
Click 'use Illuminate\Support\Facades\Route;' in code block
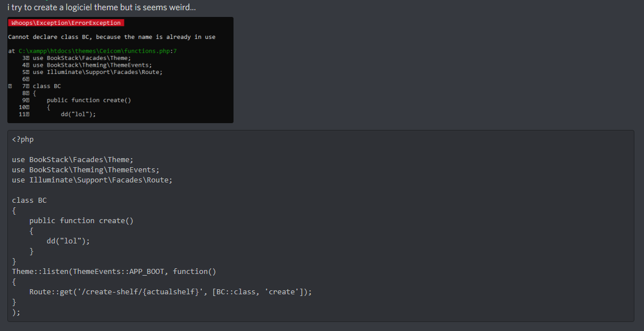pyautogui.click(x=92, y=180)
